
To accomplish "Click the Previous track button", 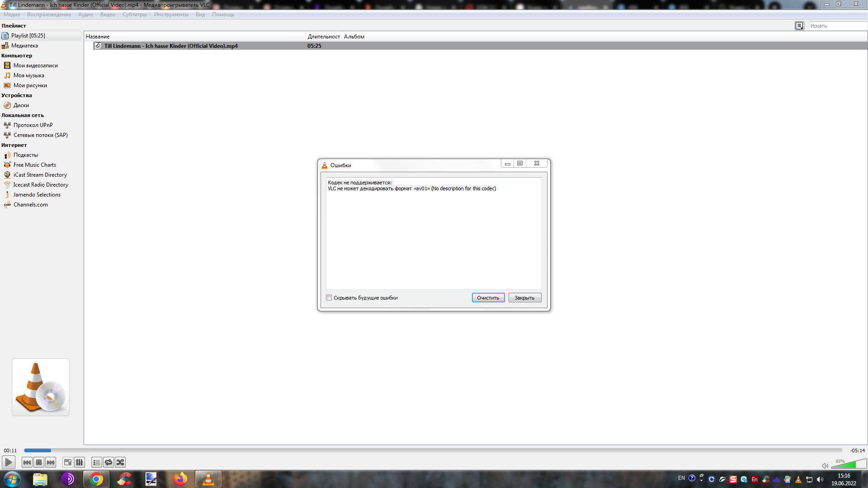I will [x=27, y=462].
